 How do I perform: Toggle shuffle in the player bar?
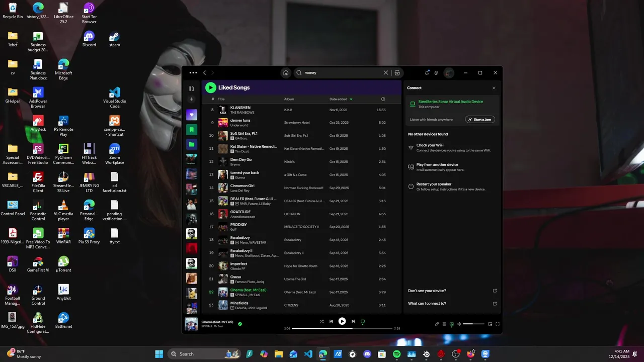coord(321,321)
